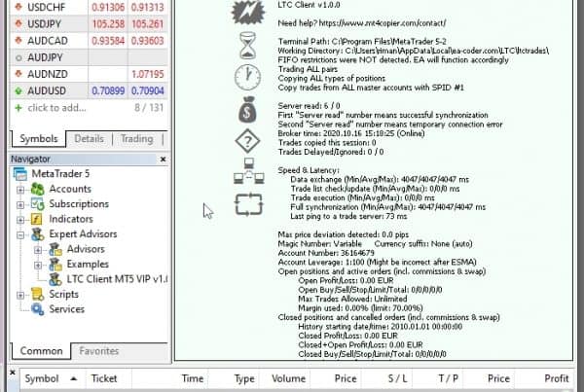Screen dimensions: 584x392
Task: Click the money bag icon in LTC panel
Action: click(247, 110)
